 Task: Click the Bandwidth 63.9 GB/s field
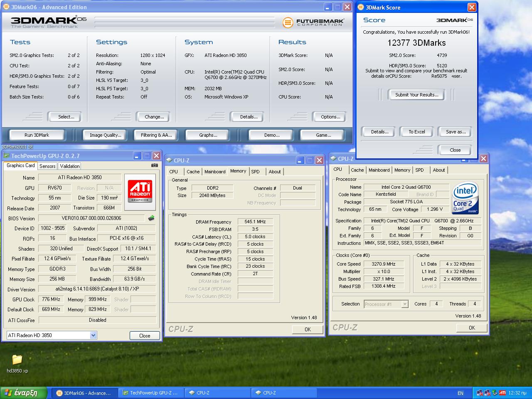135,279
